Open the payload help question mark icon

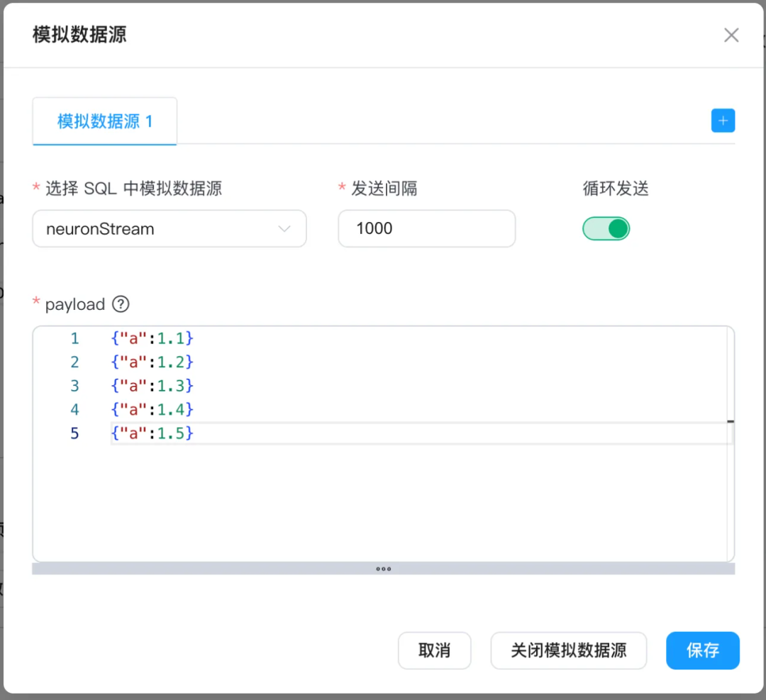pyautogui.click(x=121, y=304)
